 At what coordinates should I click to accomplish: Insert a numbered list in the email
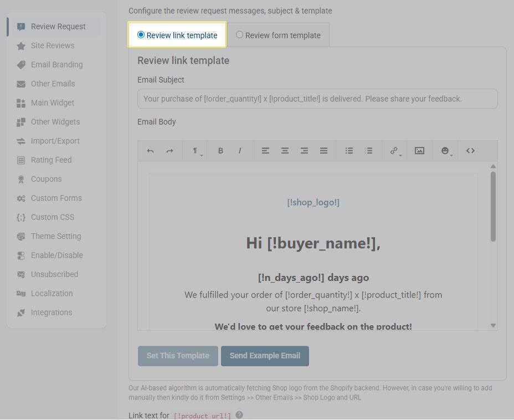click(x=368, y=150)
